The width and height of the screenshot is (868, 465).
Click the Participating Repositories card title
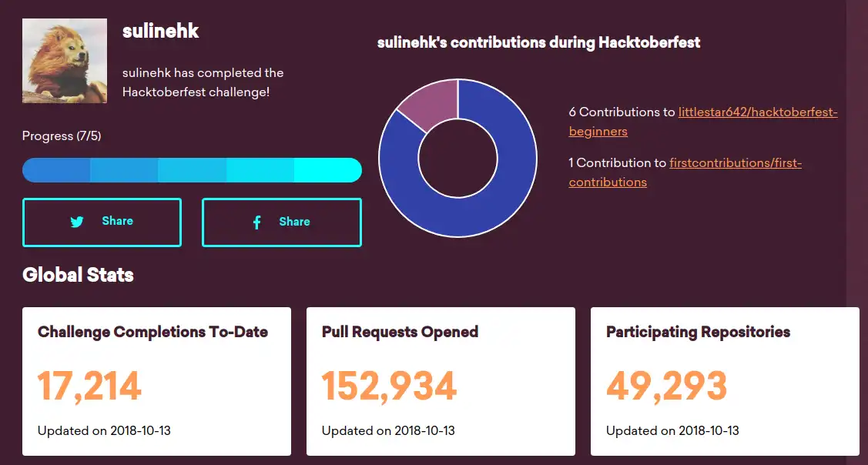(698, 333)
